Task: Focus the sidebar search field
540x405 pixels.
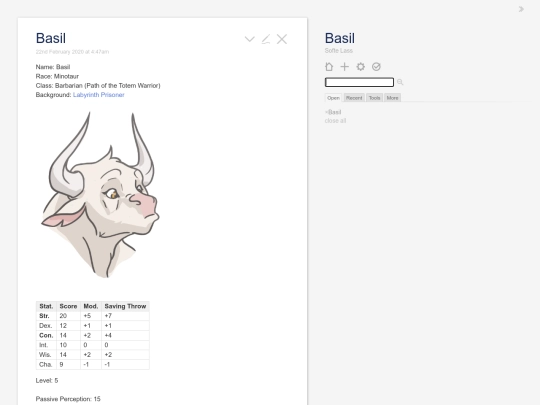Action: [359, 82]
